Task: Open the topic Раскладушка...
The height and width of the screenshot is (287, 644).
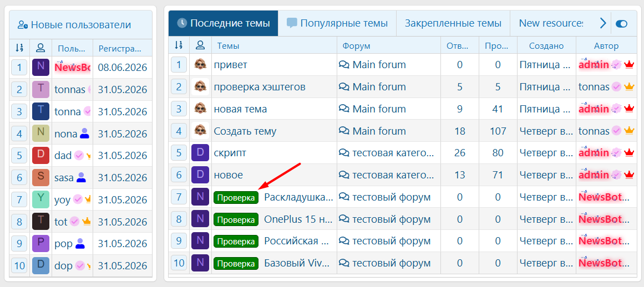Action: pos(298,197)
